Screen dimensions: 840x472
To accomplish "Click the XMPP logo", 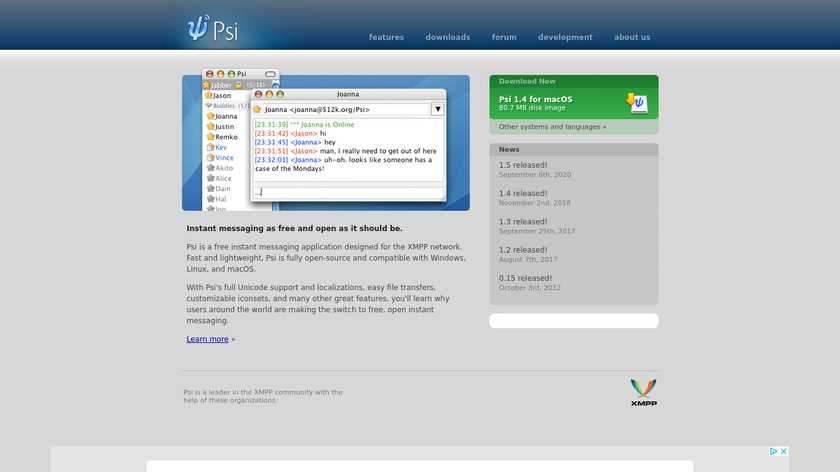I will pyautogui.click(x=643, y=393).
